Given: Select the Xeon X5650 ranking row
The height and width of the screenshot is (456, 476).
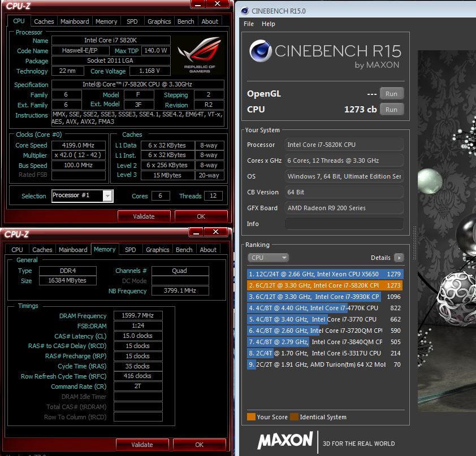Looking at the screenshot, I should click(325, 274).
